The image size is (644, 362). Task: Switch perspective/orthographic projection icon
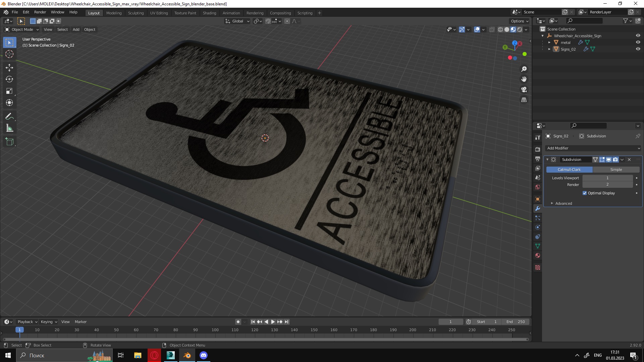pyautogui.click(x=524, y=100)
